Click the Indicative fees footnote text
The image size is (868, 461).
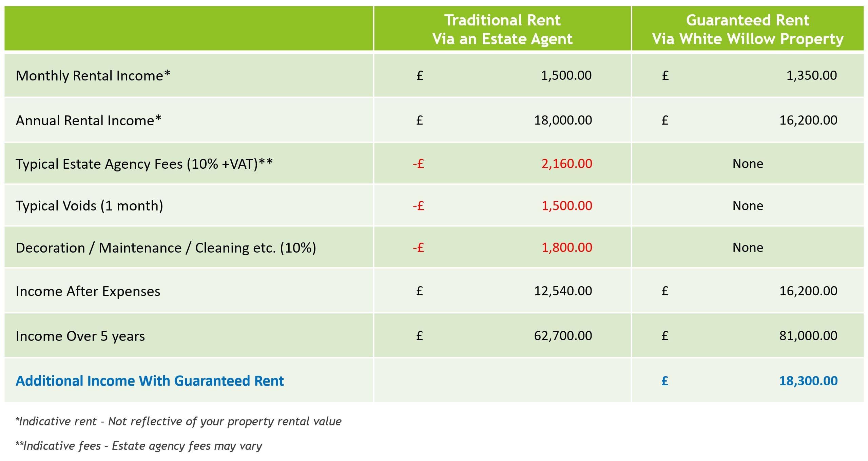point(139,446)
